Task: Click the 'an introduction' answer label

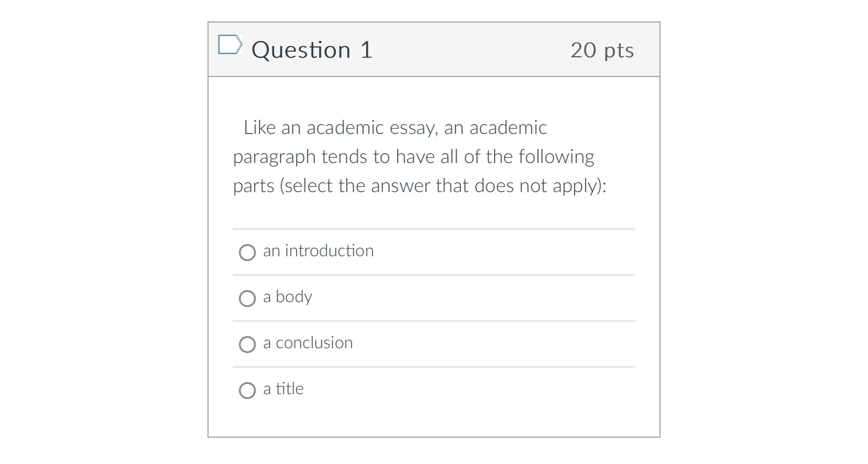Action: pyautogui.click(x=319, y=251)
